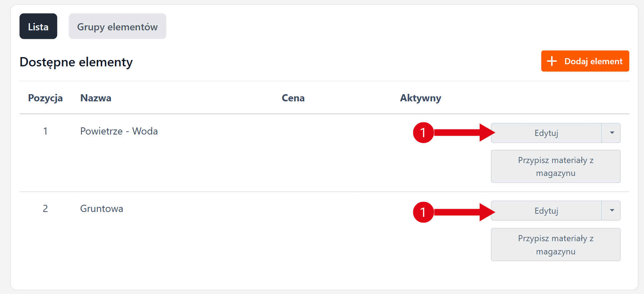Open the Grupy elementów tab
The height and width of the screenshot is (294, 644).
[x=117, y=26]
